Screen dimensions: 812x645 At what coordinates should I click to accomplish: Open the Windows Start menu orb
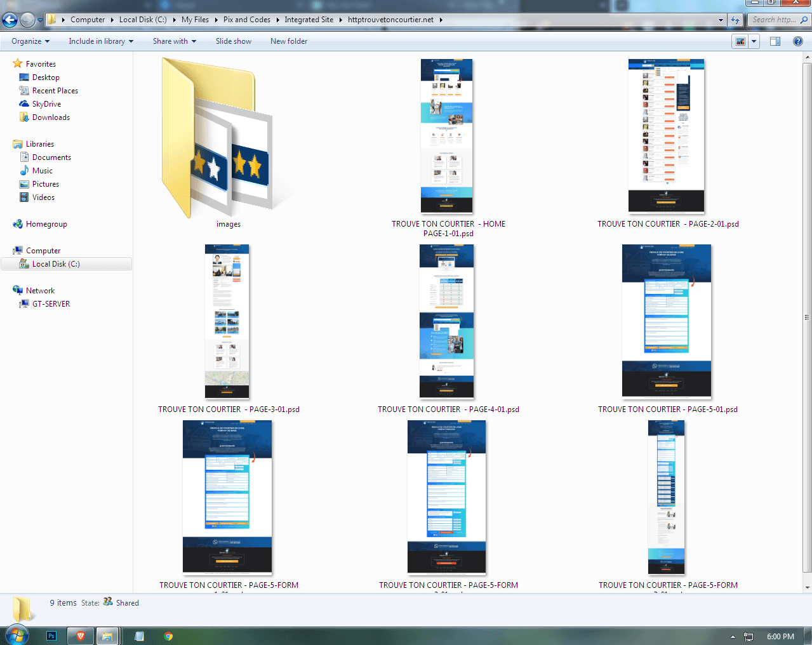pos(17,635)
